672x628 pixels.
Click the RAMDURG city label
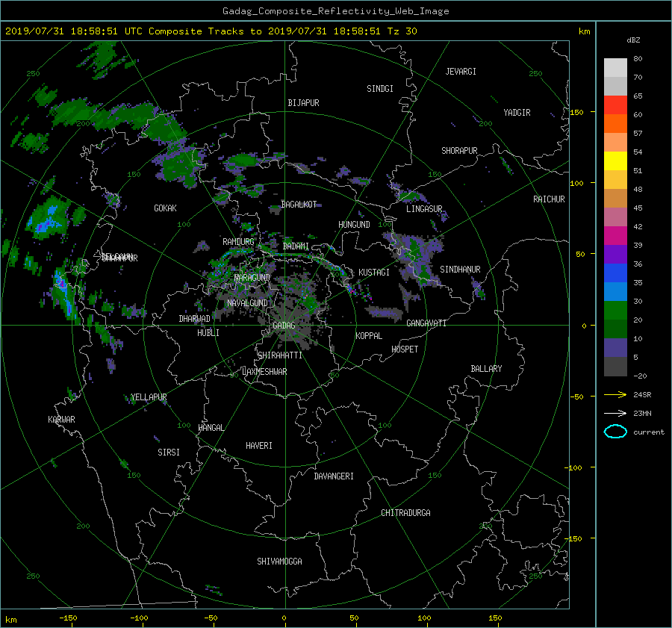coord(238,242)
